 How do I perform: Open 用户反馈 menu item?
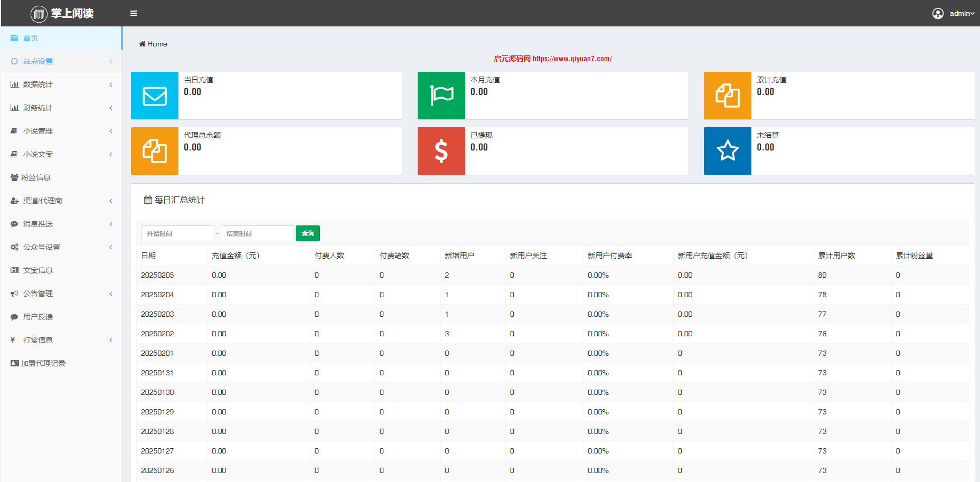(x=38, y=317)
